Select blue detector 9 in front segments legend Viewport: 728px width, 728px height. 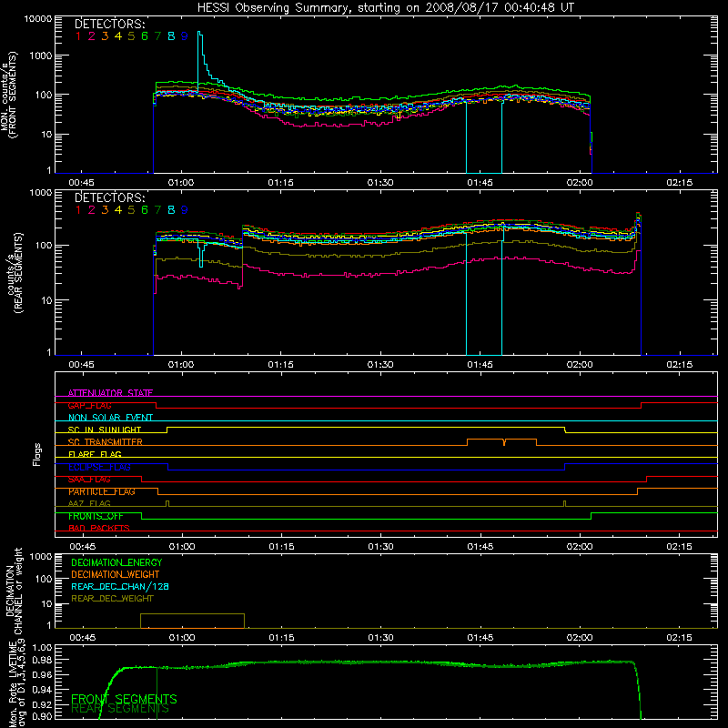click(x=185, y=36)
